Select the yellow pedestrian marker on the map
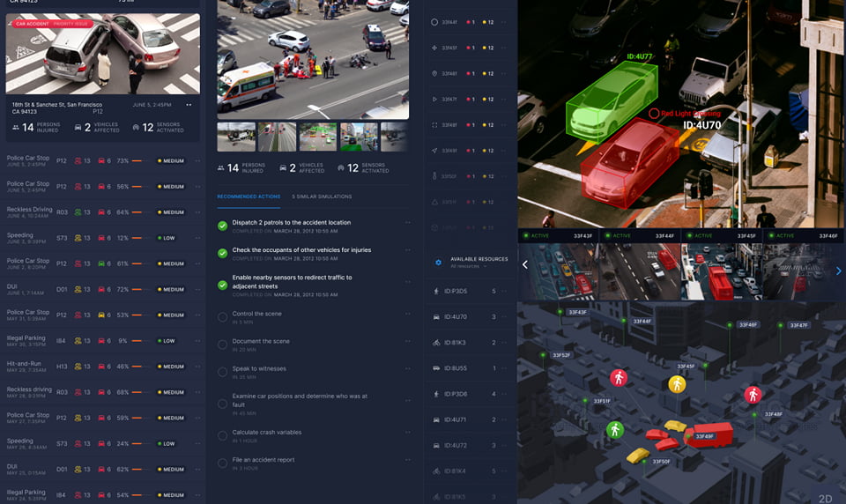The height and width of the screenshot is (504, 846). 677,384
